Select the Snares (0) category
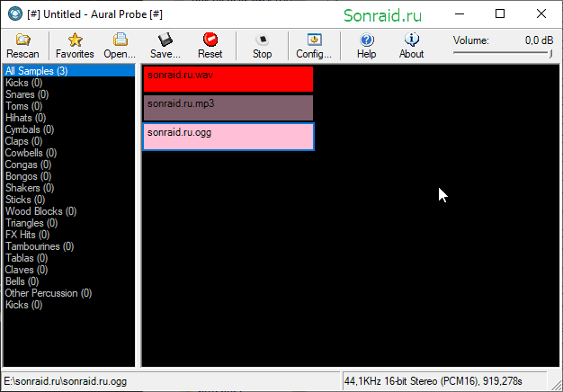The height and width of the screenshot is (392, 563). (69, 94)
